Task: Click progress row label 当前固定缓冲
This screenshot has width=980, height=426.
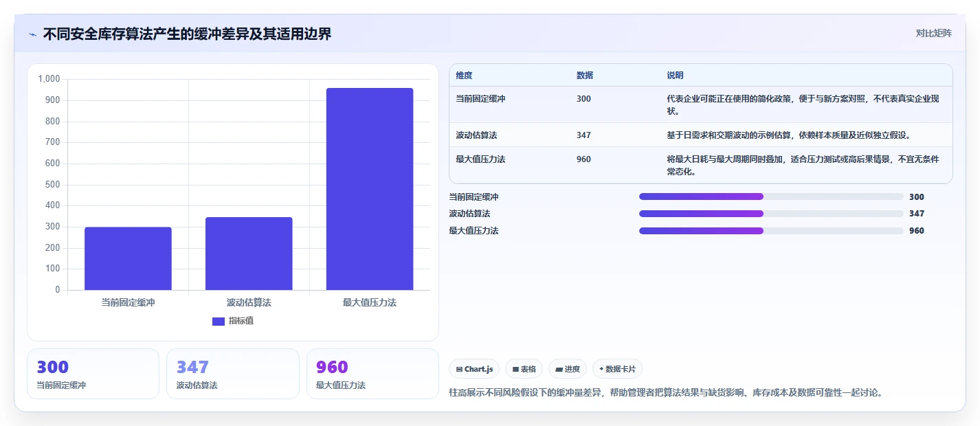Action: click(474, 197)
